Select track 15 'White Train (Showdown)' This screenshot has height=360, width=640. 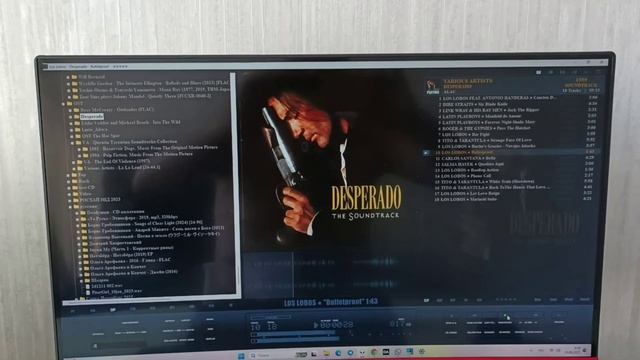[514, 182]
